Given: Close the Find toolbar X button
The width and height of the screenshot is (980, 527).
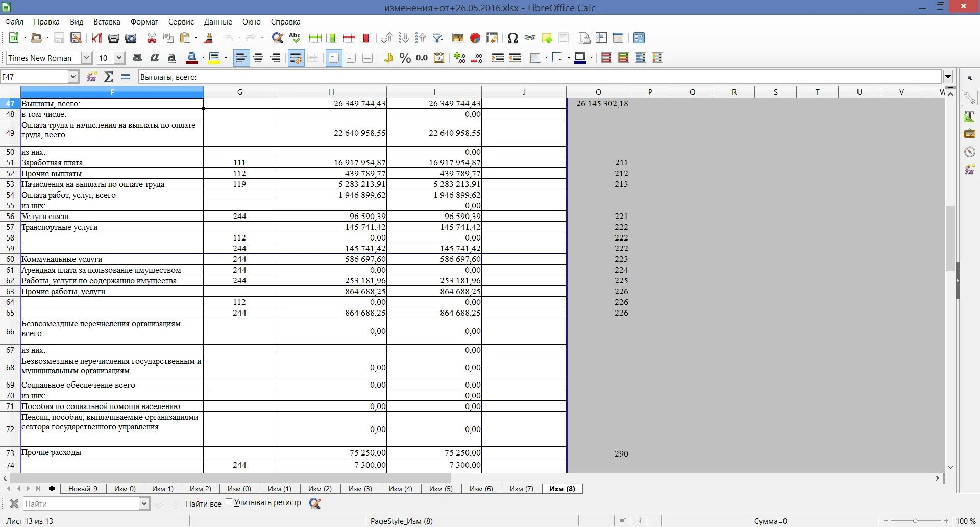Looking at the screenshot, I should coord(14,504).
